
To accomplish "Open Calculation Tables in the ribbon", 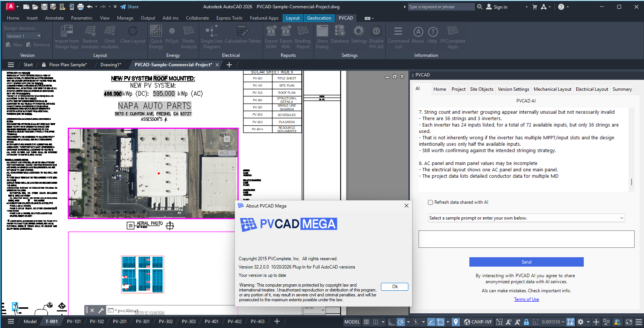I will [x=243, y=35].
